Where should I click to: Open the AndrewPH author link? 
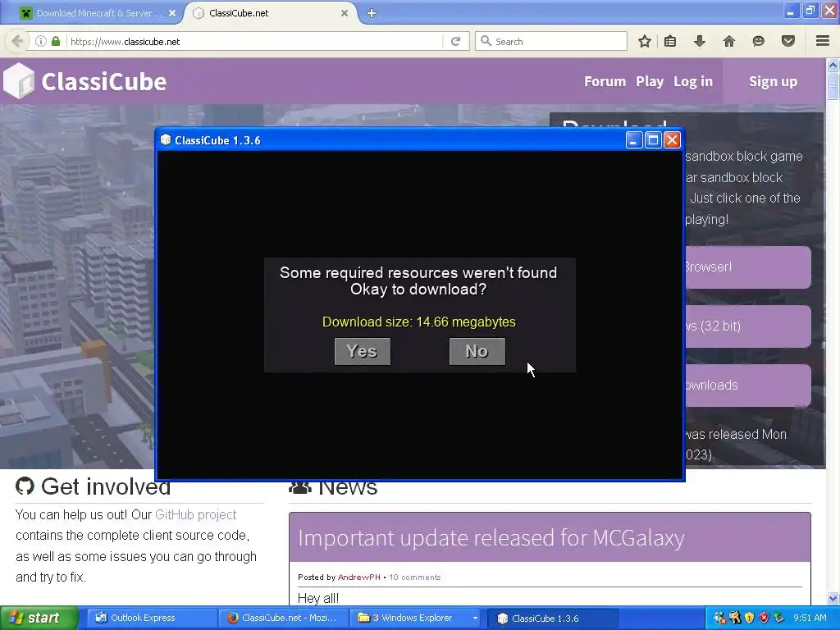tap(359, 577)
